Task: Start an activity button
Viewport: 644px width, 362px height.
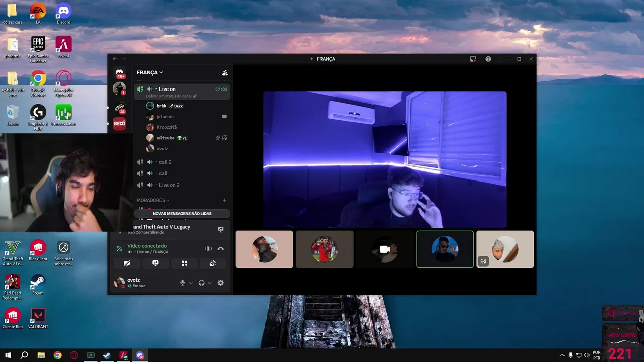Action: 184,263
